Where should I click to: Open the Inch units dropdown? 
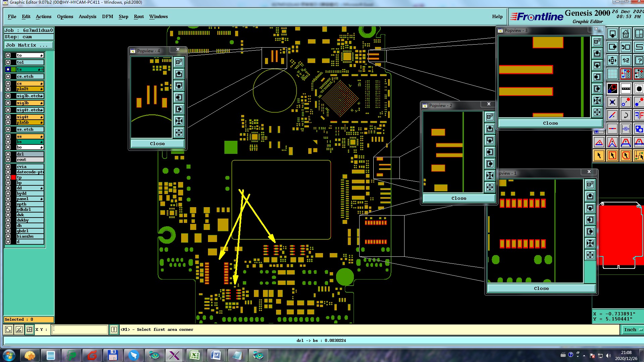tap(633, 330)
